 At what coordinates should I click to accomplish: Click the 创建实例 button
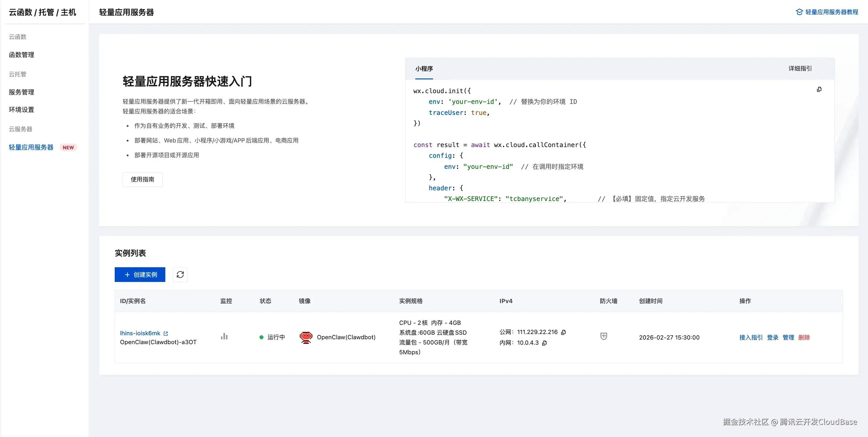tap(140, 274)
